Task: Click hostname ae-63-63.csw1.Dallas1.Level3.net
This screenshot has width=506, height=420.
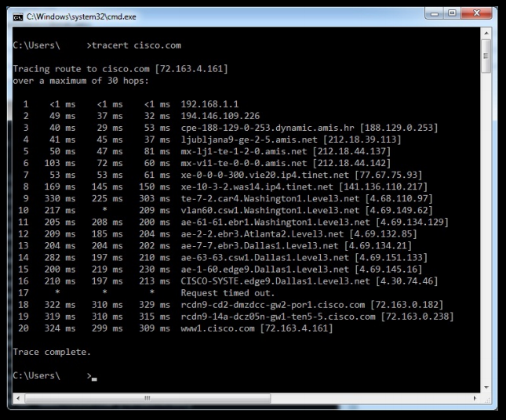Action: [x=265, y=258]
